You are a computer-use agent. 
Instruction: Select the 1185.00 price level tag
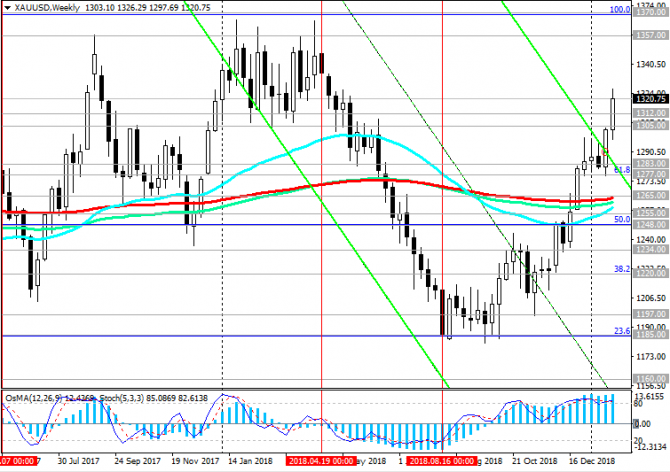650,335
